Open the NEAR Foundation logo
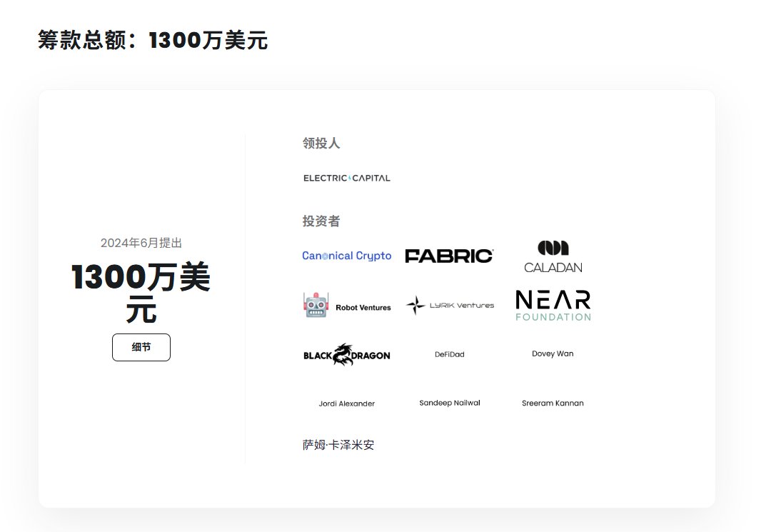 tap(553, 306)
